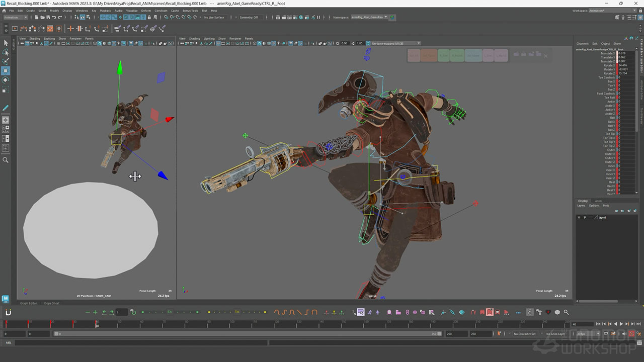Screen dimensions: 644x362
Task: Switch to the Anim layer tab
Action: 598,201
